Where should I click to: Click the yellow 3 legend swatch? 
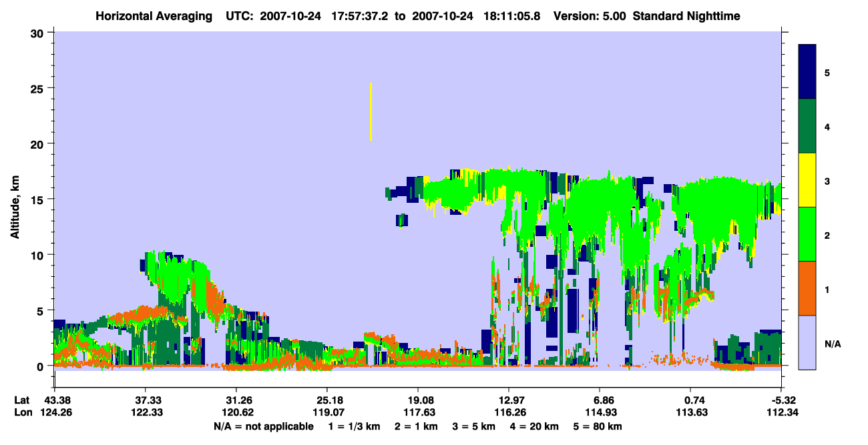tap(807, 180)
